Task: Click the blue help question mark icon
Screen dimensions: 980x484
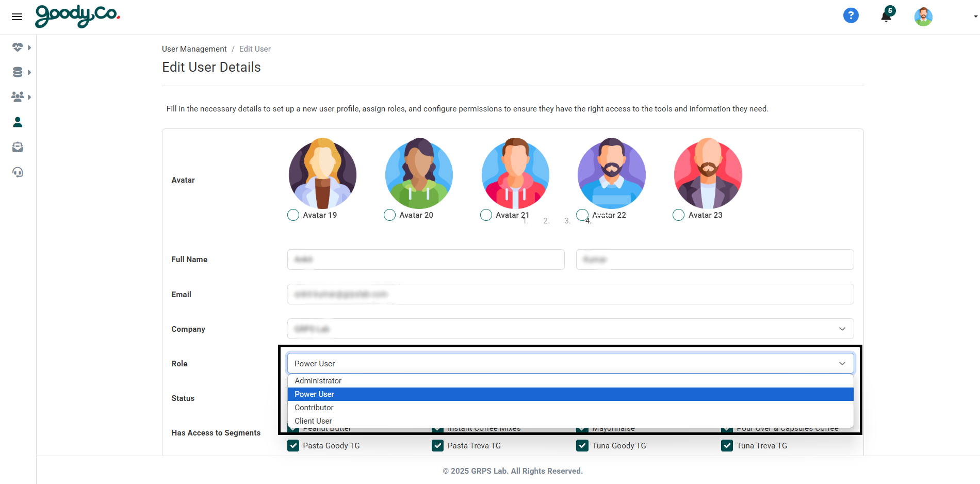Action: click(851, 16)
